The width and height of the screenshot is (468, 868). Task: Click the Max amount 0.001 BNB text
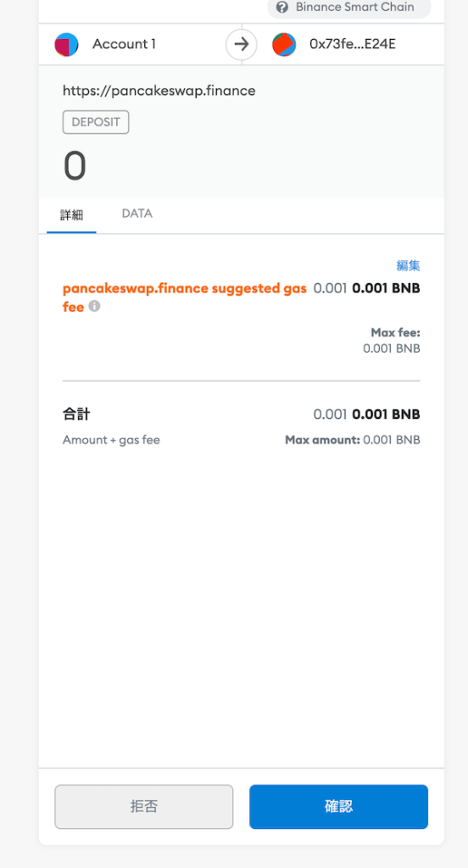coord(352,440)
